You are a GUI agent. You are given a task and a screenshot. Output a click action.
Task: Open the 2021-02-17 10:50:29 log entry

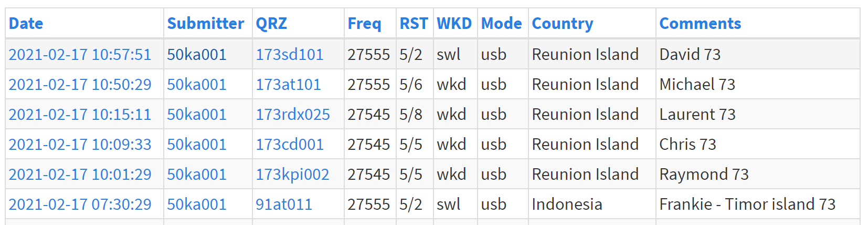coord(80,85)
